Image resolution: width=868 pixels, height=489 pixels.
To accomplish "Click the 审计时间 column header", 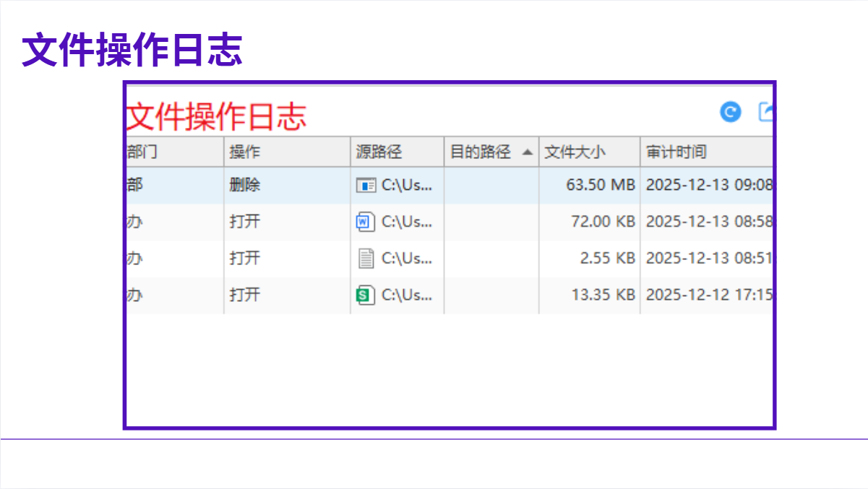I will click(x=676, y=152).
